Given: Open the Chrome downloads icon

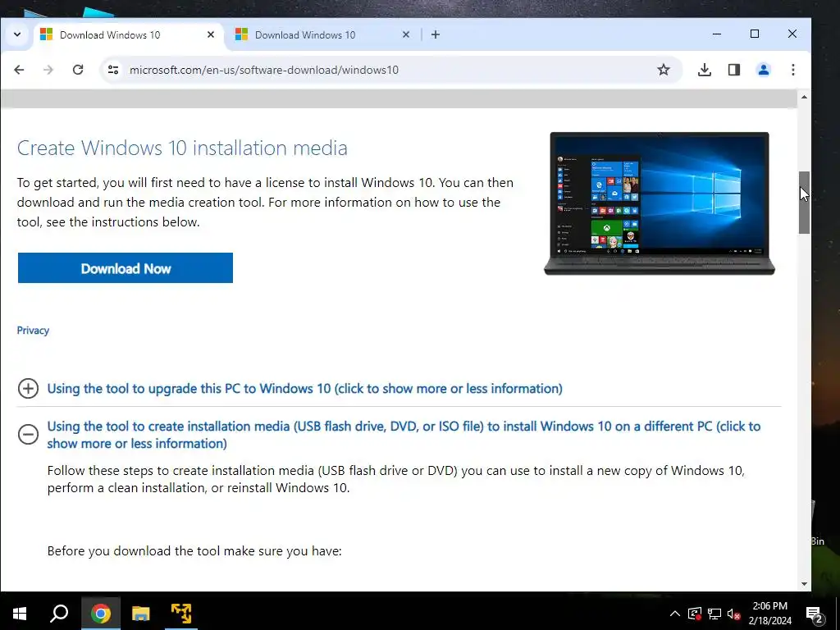Looking at the screenshot, I should coord(705,70).
